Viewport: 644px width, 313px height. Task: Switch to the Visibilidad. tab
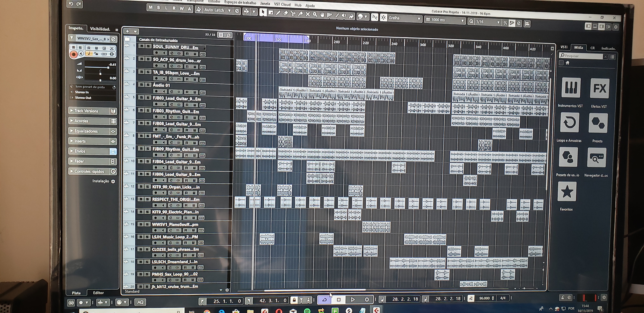pyautogui.click(x=100, y=29)
